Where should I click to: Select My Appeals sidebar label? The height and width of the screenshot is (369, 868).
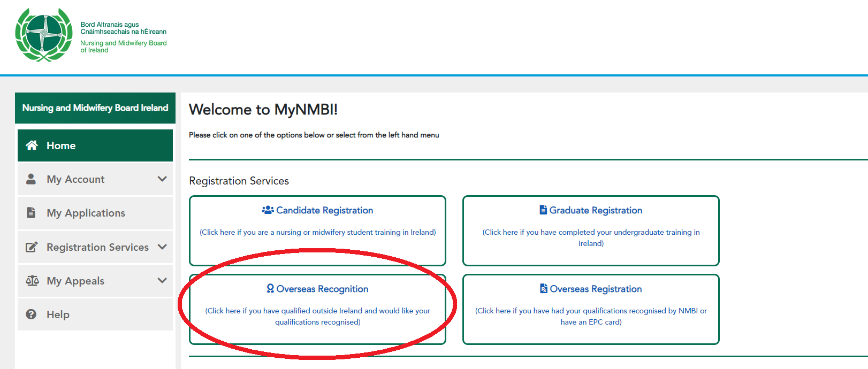pos(75,281)
